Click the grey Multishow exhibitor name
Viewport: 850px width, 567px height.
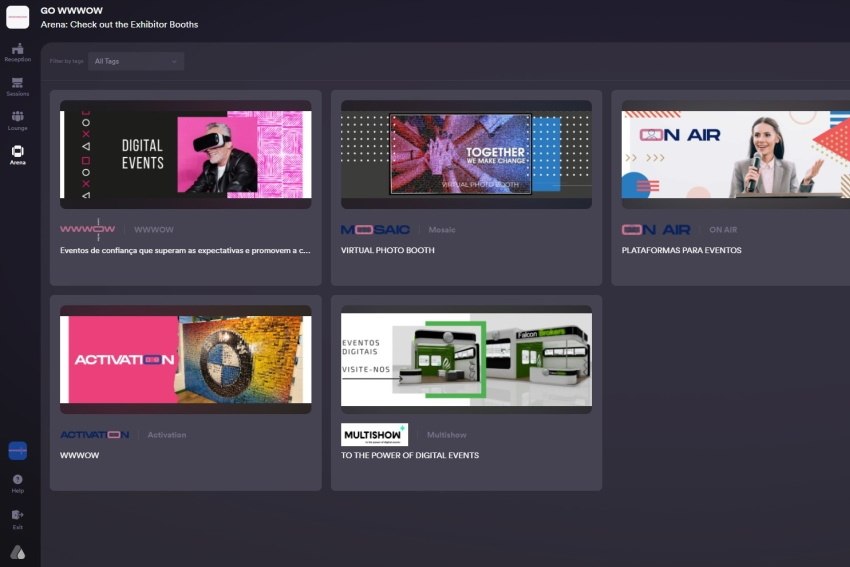point(447,435)
